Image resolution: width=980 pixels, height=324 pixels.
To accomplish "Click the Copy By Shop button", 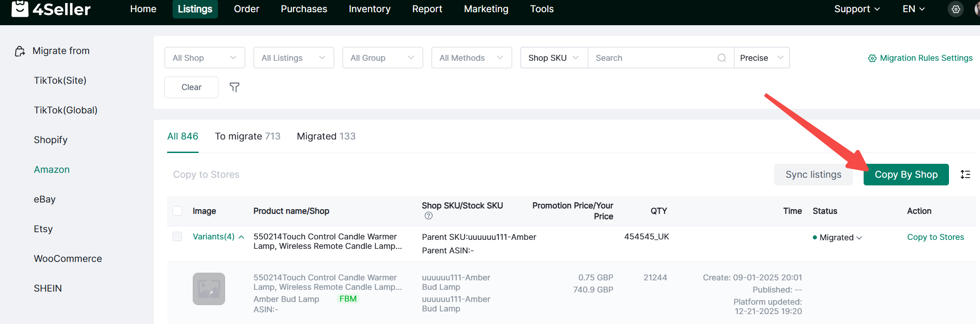I will pyautogui.click(x=906, y=175).
